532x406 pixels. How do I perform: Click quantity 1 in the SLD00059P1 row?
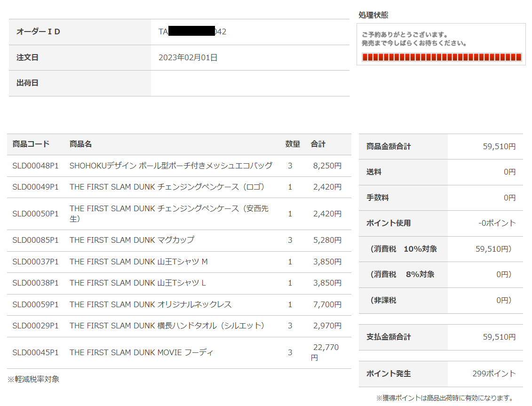click(290, 304)
